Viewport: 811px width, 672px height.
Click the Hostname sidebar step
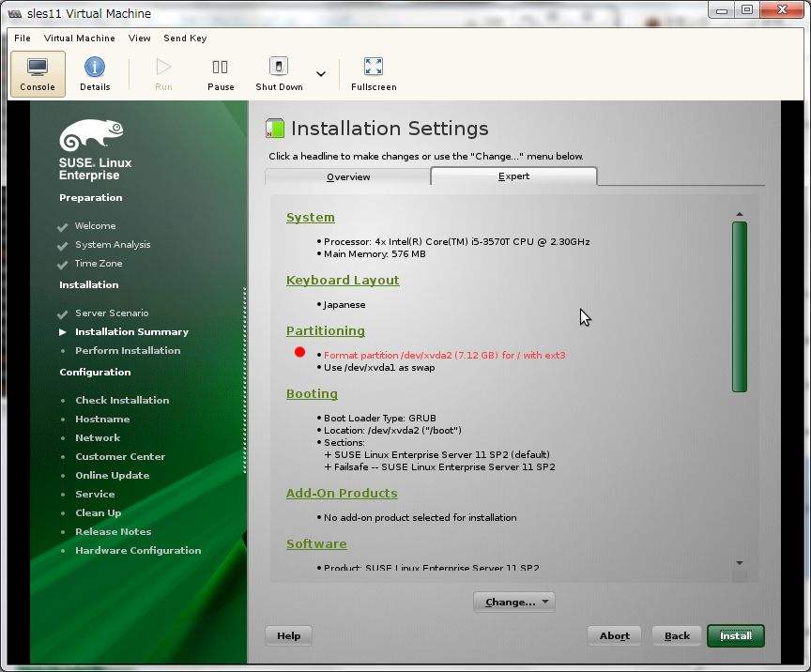point(102,419)
